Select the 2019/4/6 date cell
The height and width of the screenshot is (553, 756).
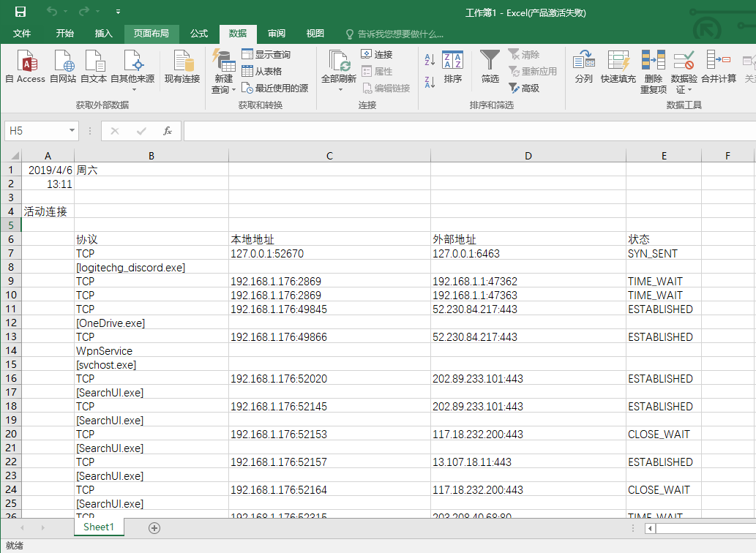click(x=48, y=170)
